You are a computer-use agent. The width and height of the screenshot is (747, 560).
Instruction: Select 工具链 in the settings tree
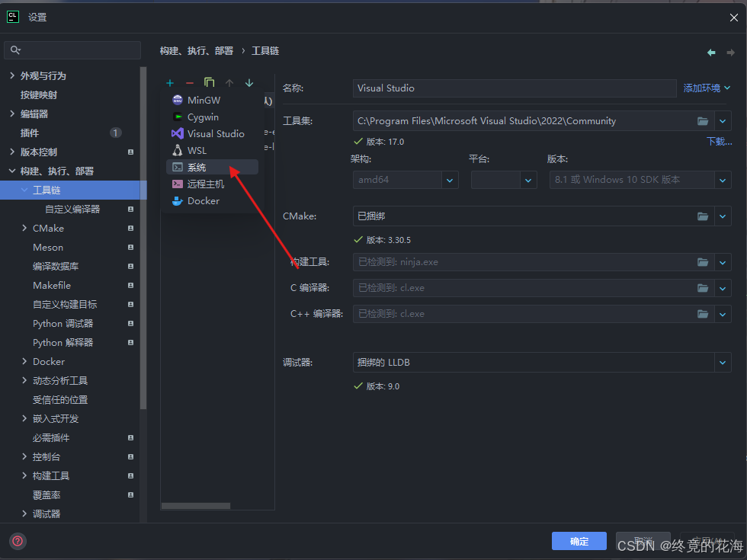[x=69, y=190]
